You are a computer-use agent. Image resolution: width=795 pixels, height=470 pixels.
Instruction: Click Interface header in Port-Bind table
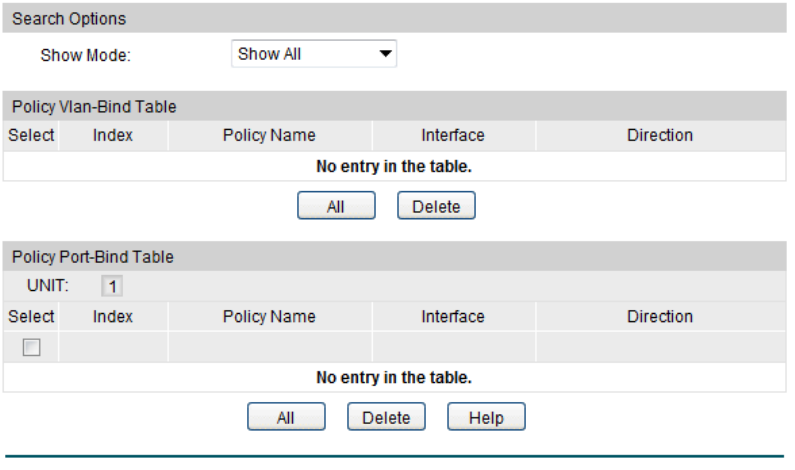(453, 316)
